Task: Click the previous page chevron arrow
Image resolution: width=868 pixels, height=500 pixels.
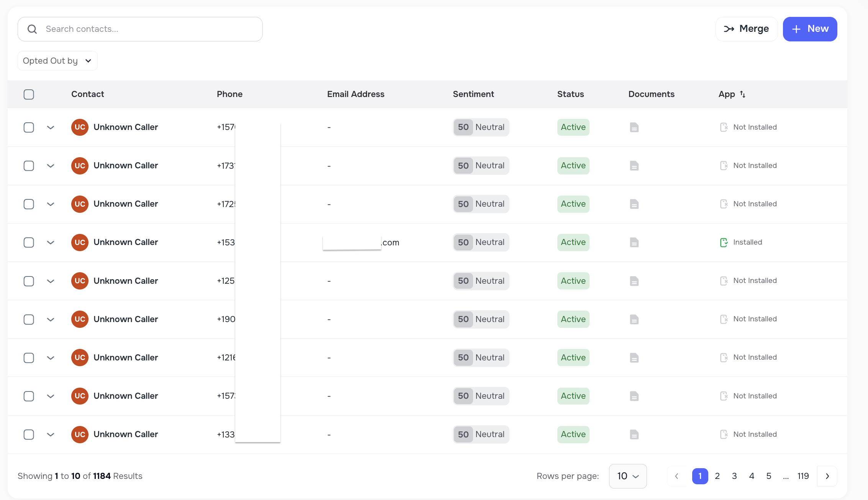Action: point(676,476)
